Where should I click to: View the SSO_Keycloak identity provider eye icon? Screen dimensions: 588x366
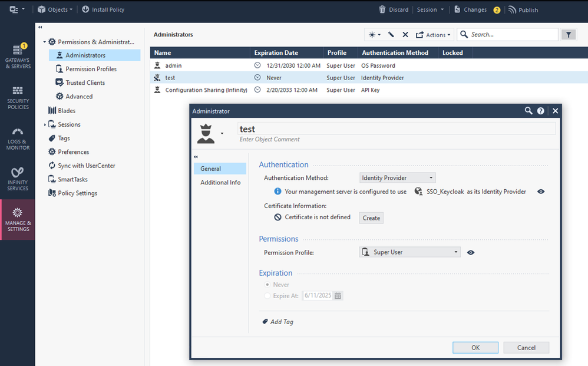(541, 192)
